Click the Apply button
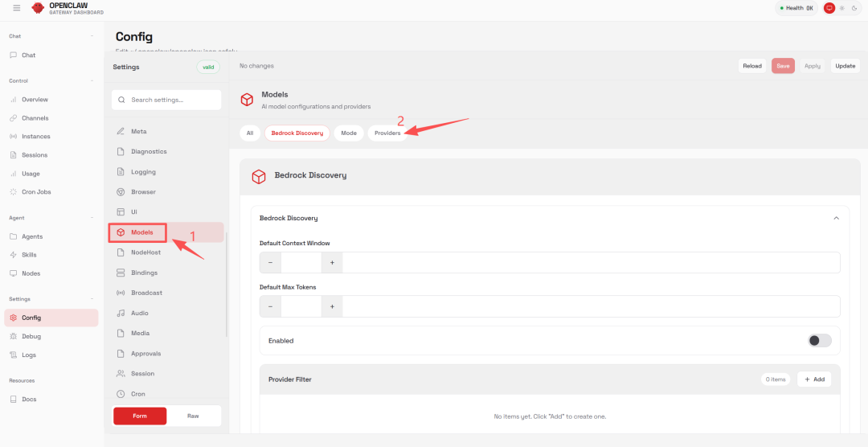This screenshot has width=868, height=447. [812, 66]
